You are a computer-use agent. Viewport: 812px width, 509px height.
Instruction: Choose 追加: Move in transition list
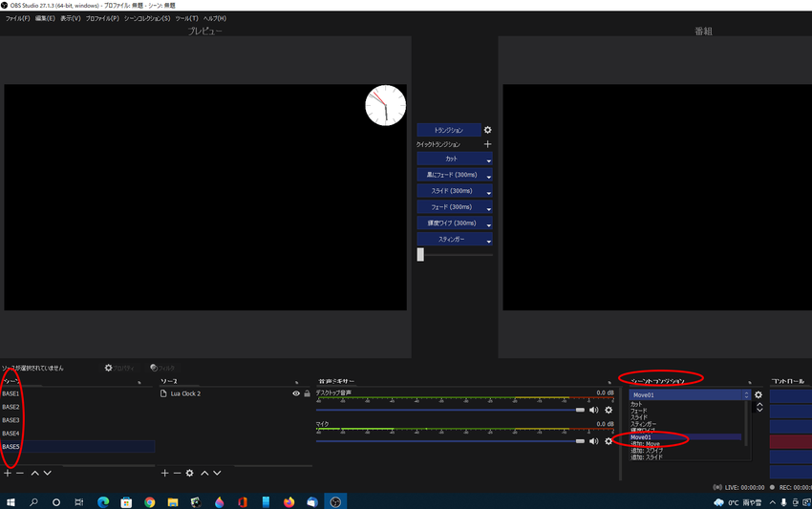645,444
